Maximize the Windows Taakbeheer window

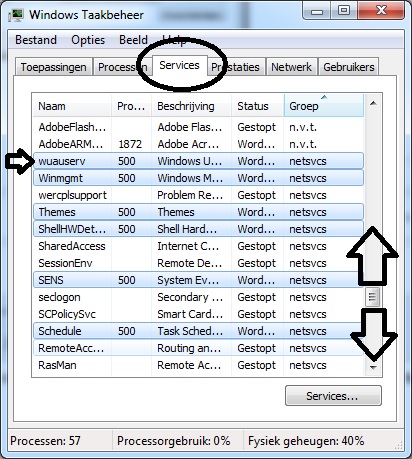click(344, 11)
